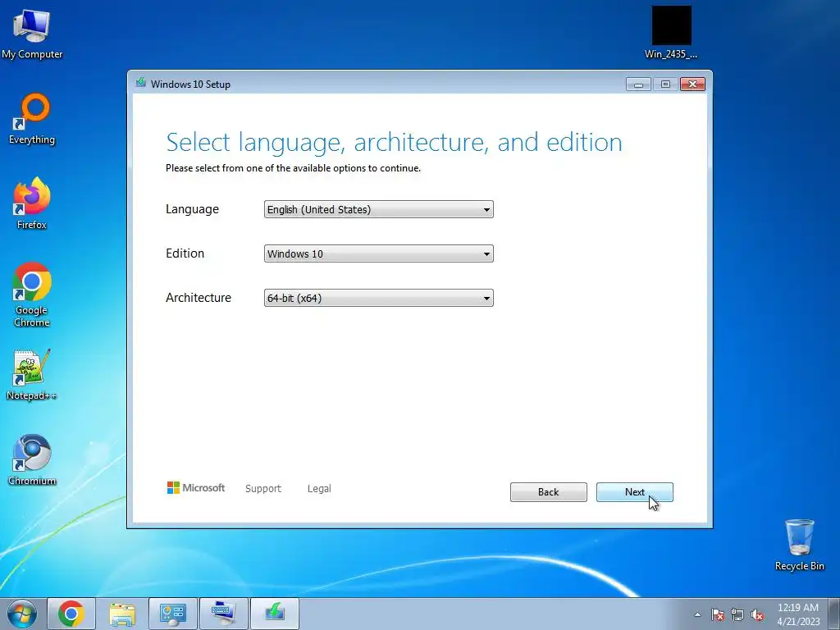Open Windows Explorer from taskbar

(122, 614)
